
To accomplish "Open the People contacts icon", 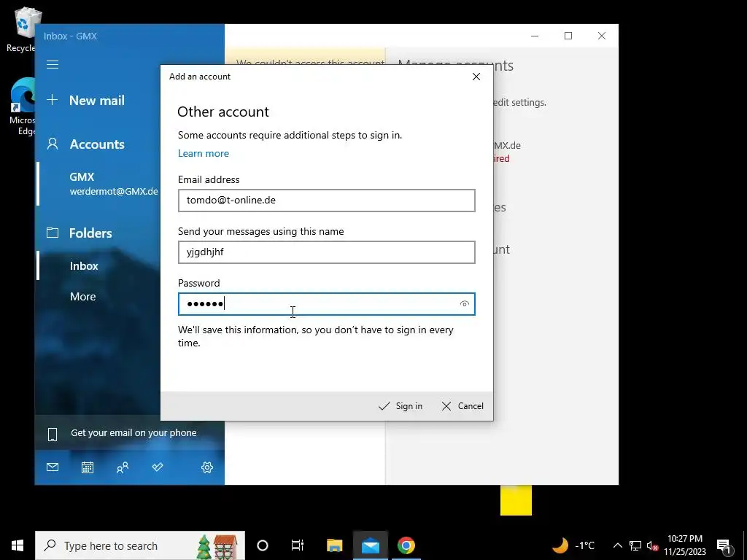I will click(123, 467).
